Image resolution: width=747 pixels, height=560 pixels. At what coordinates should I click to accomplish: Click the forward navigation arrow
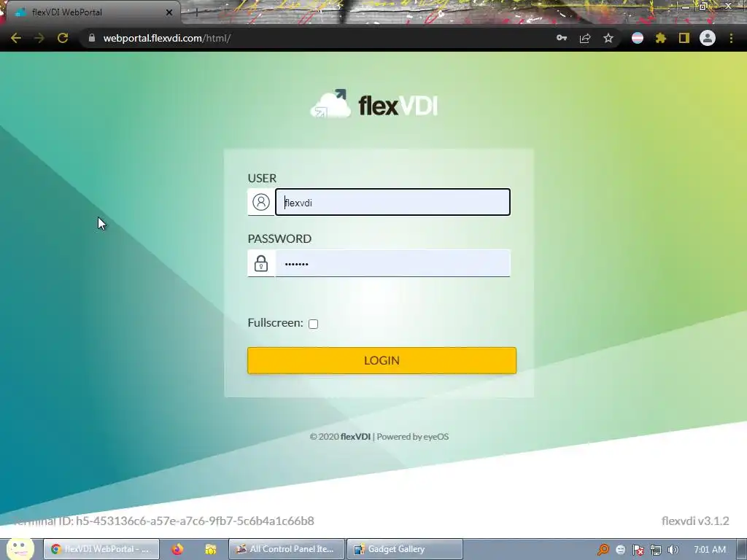click(39, 38)
